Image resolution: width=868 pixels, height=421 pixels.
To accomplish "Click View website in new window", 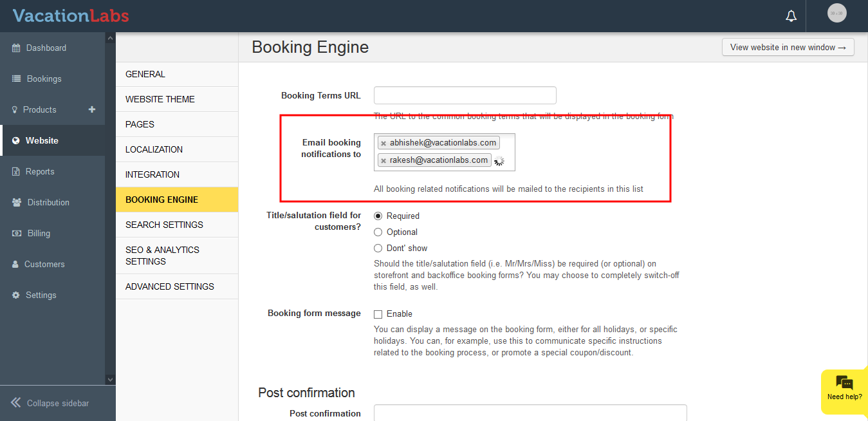I will pyautogui.click(x=788, y=46).
